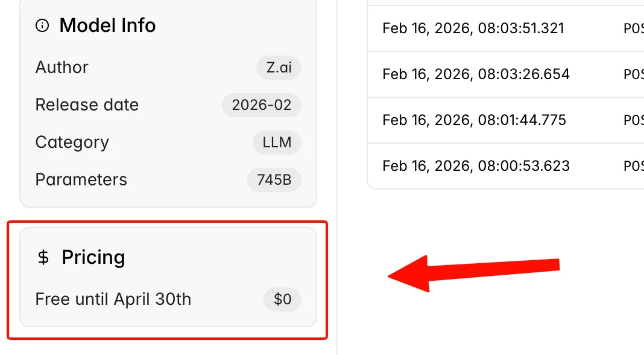Screen dimensions: 644x355
Task: Select the log entry from 08:03:26.654
Action: [476, 74]
